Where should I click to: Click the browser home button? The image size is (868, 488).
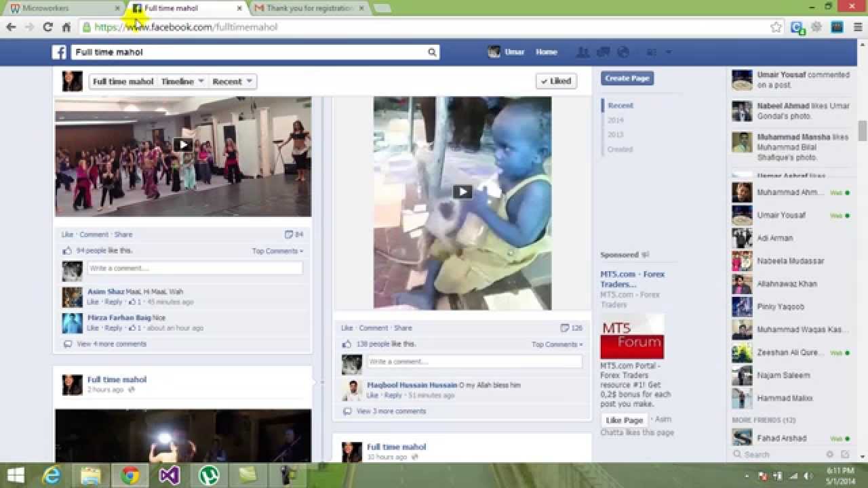coord(66,27)
